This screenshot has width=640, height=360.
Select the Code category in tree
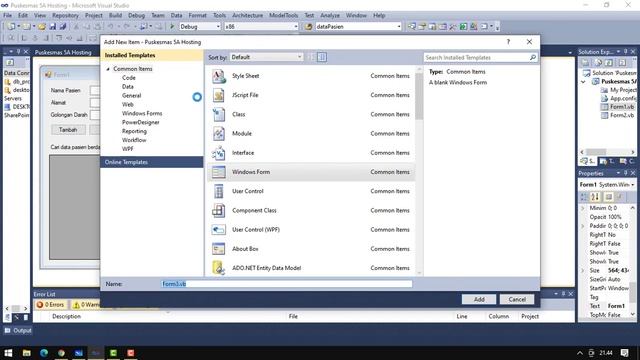point(129,78)
